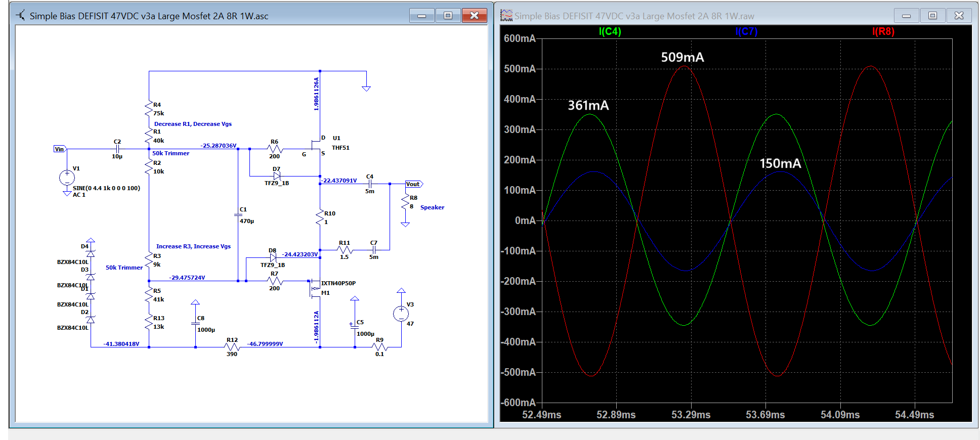Select zener diode D7 symbol
Screen dimensions: 980x440
(x=276, y=176)
